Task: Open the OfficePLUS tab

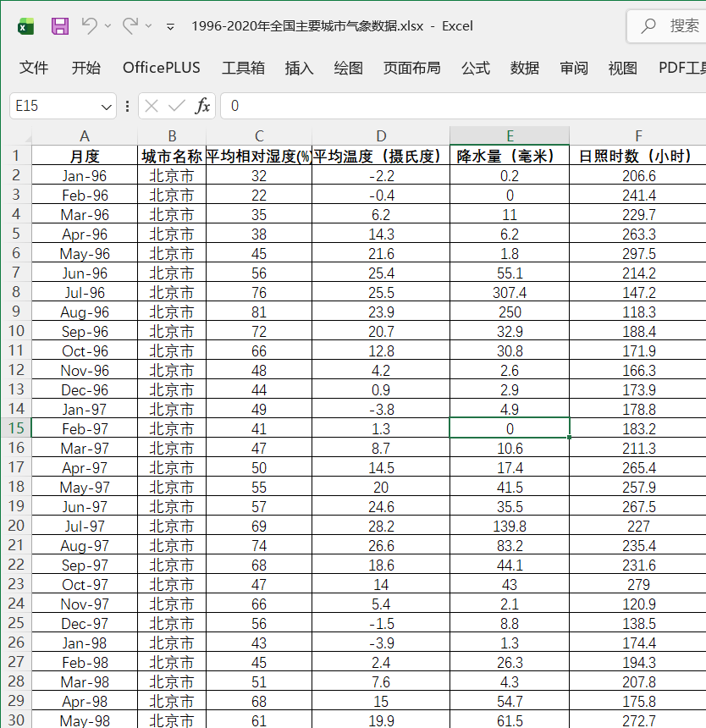Action: click(x=161, y=68)
